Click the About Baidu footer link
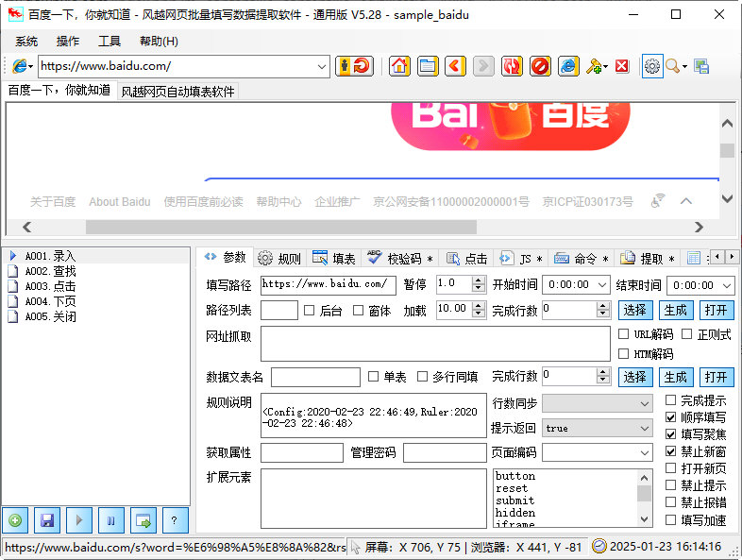Image resolution: width=742 pixels, height=560 pixels. (120, 202)
